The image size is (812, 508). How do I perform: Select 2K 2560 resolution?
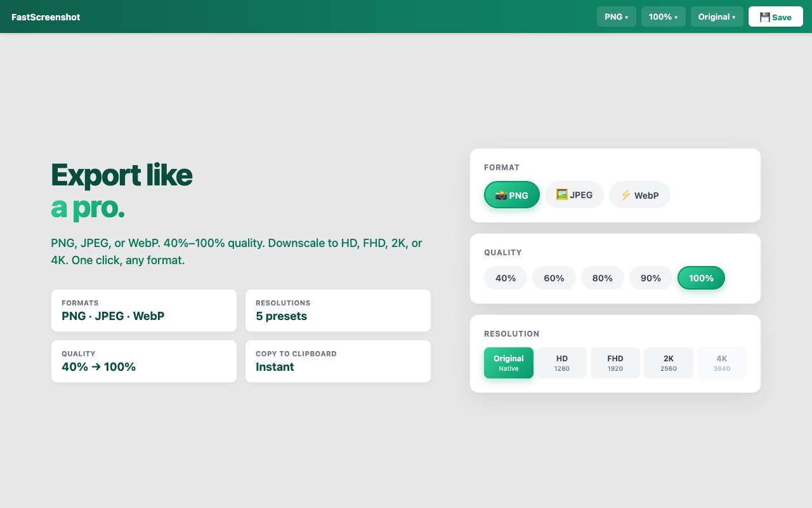pos(669,363)
